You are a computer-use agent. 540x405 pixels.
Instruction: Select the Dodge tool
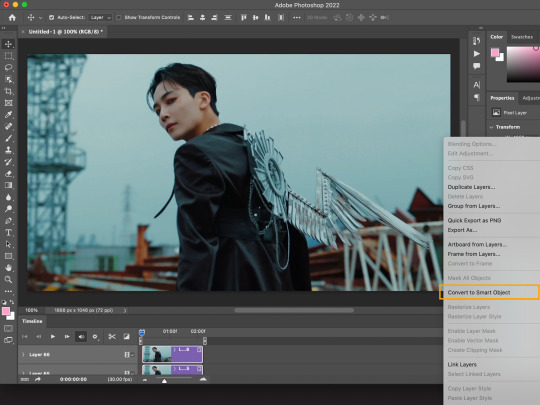(8, 209)
